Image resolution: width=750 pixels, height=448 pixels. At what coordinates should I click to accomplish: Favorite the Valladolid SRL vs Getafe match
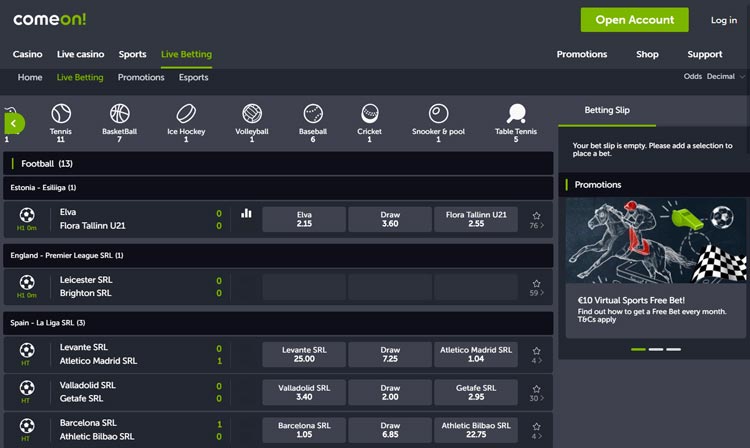tap(537, 389)
